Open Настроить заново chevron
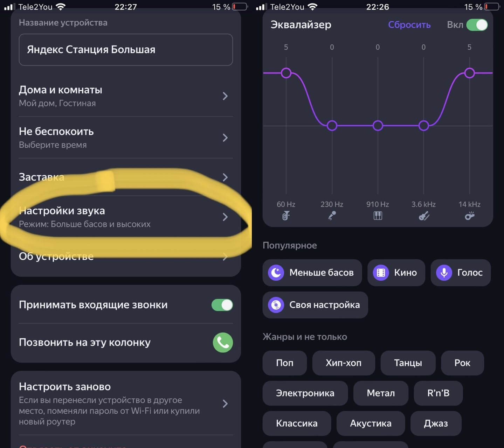This screenshot has height=448, width=504. [x=225, y=404]
